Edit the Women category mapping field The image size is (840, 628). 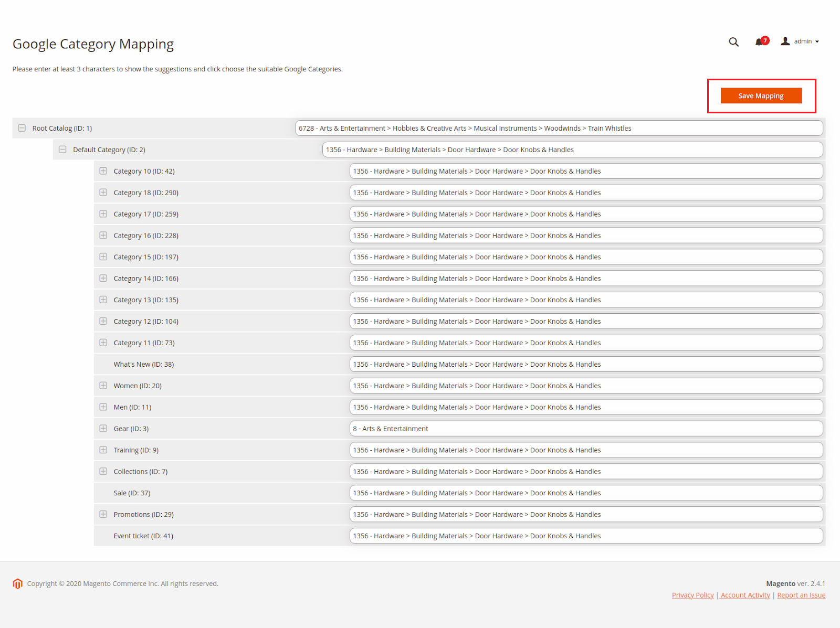586,386
